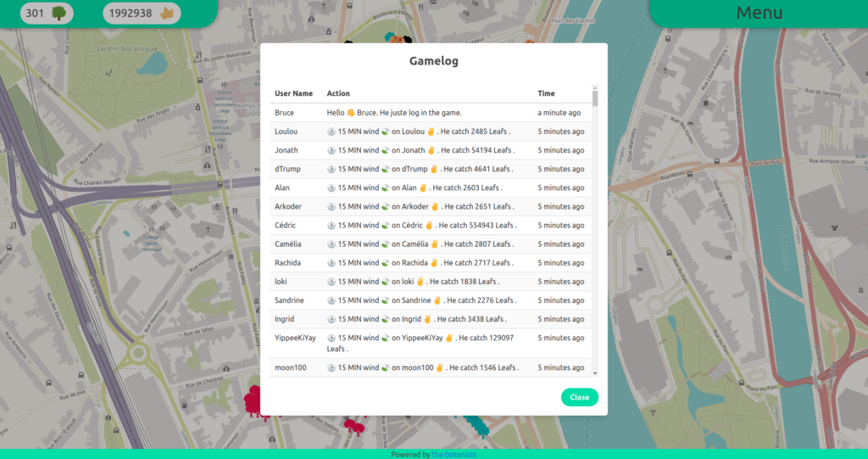Click the Gamelog dialog title
The height and width of the screenshot is (459, 868).
[434, 61]
